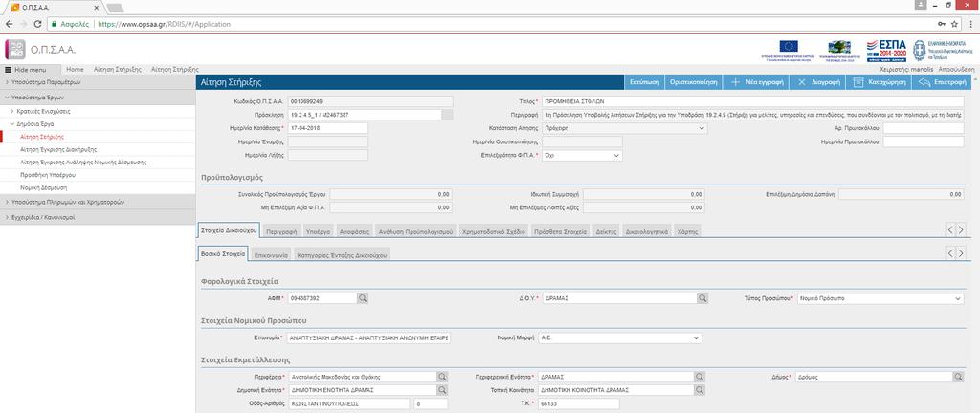Click the European Union flag logo

pyautogui.click(x=789, y=46)
